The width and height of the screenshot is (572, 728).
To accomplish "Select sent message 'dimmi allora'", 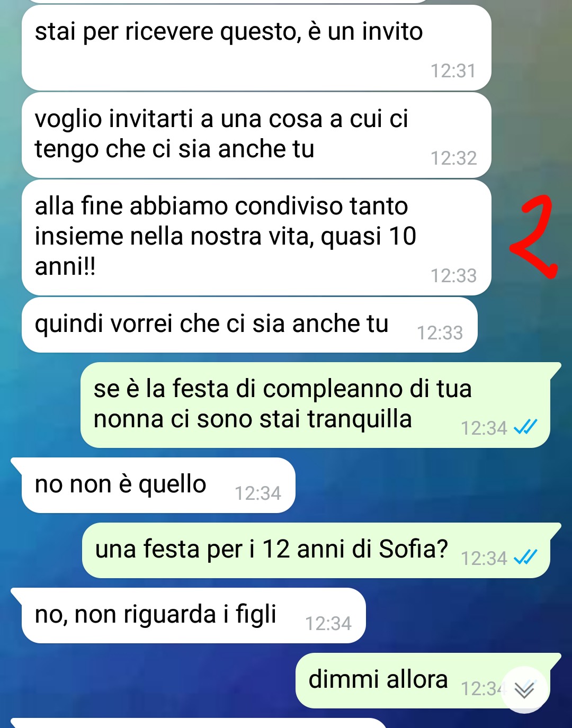I will (x=424, y=680).
